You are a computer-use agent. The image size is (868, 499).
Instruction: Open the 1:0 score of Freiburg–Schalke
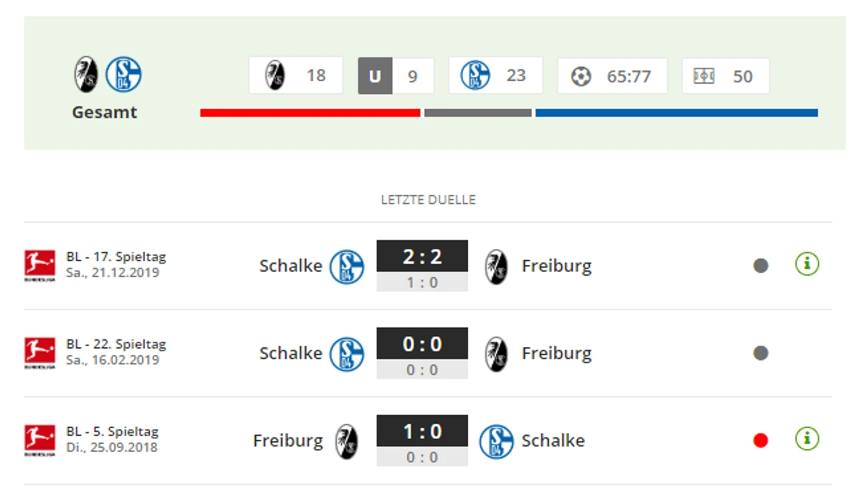point(422,431)
